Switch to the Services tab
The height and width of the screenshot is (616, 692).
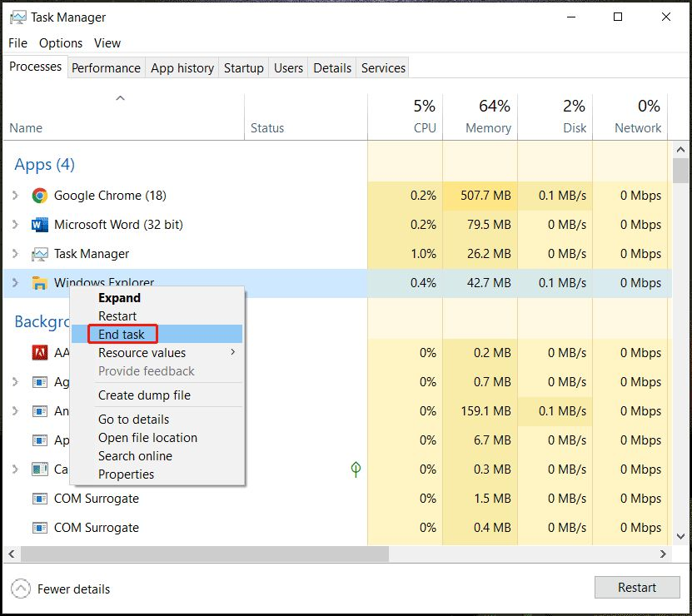(383, 68)
